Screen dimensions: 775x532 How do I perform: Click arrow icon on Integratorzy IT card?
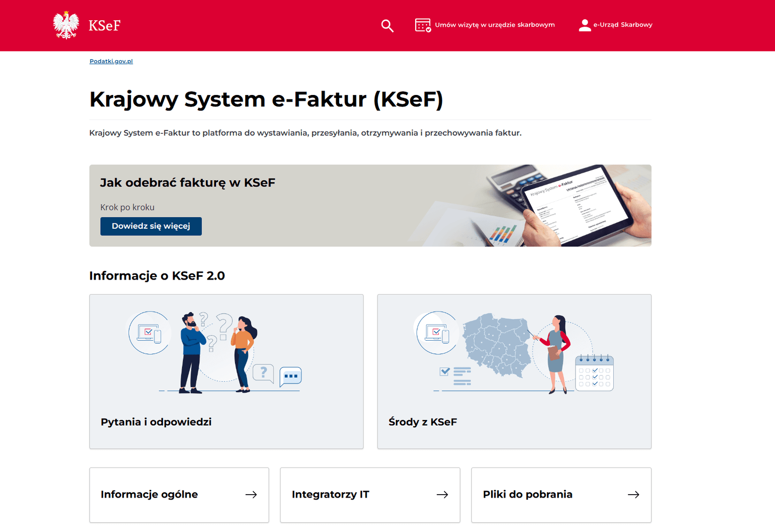pos(442,495)
